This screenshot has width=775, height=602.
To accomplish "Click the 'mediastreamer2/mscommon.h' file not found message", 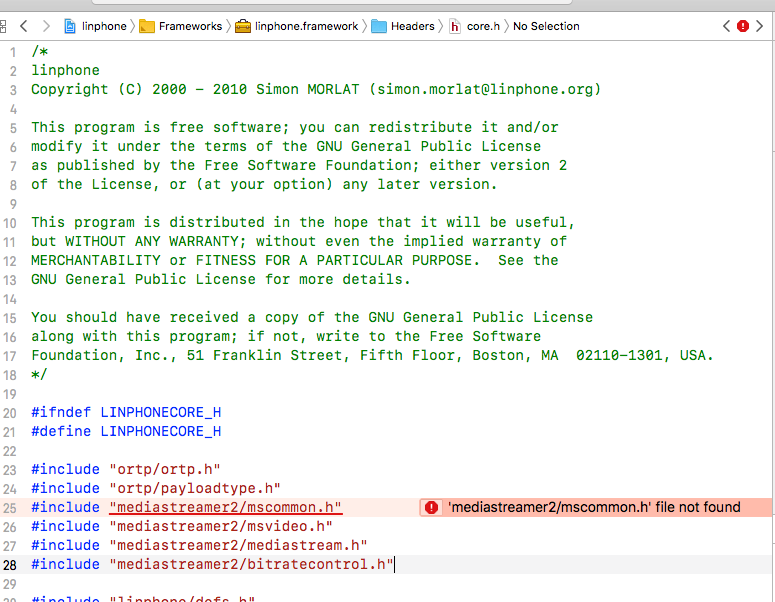I will (x=594, y=507).
